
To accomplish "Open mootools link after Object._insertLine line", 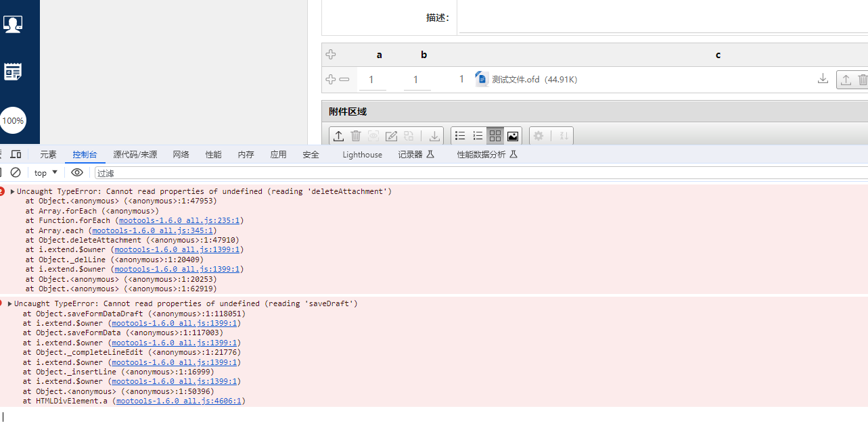I will coord(174,381).
